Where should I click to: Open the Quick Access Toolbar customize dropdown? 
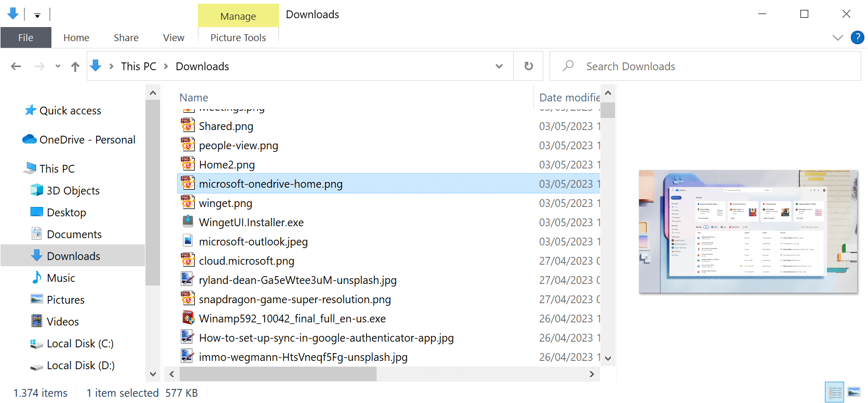[x=37, y=15]
